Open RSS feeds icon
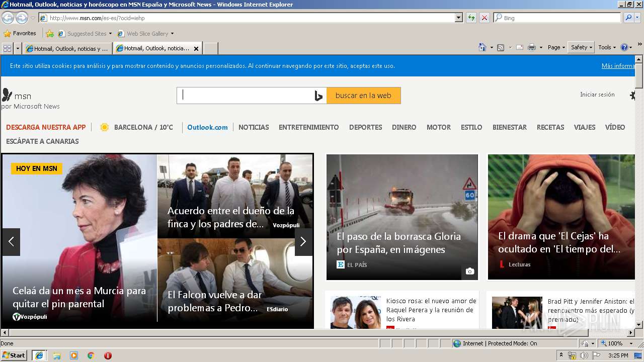Image resolution: width=644 pixels, height=362 pixels. point(501,47)
